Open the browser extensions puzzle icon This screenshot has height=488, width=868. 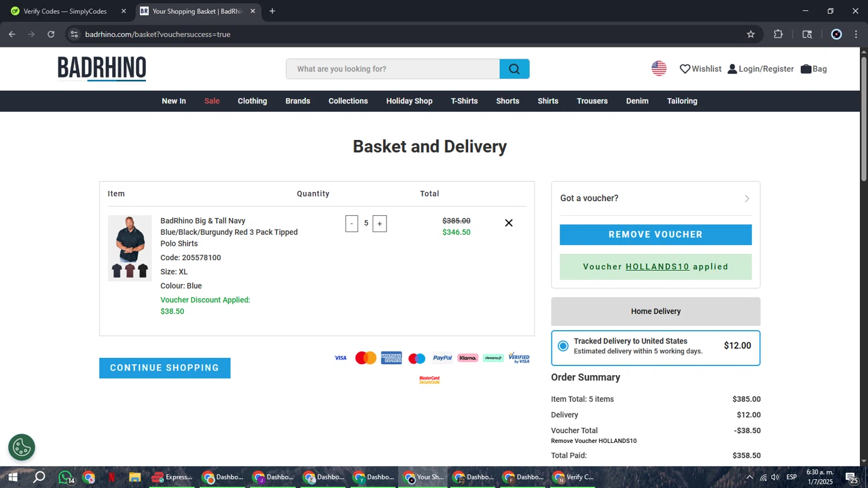[x=778, y=34]
